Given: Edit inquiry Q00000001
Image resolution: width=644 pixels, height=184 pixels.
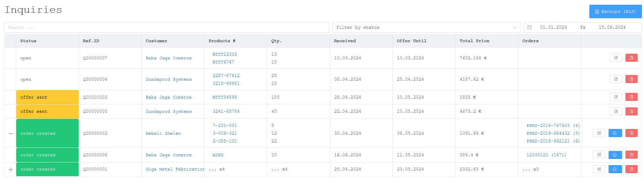Looking at the screenshot, I should point(599,169).
